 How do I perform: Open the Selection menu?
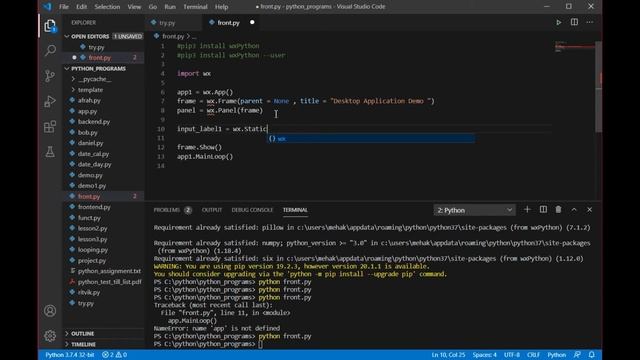pyautogui.click(x=107, y=7)
